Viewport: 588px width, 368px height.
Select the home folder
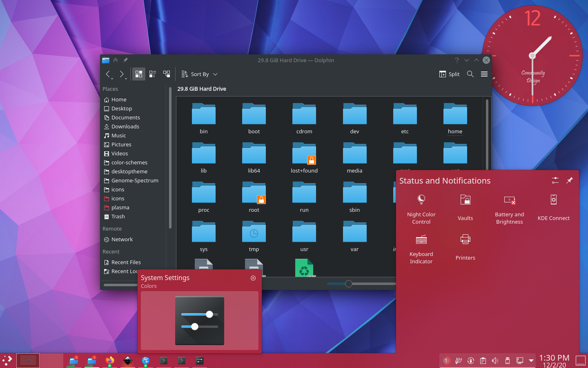click(455, 118)
